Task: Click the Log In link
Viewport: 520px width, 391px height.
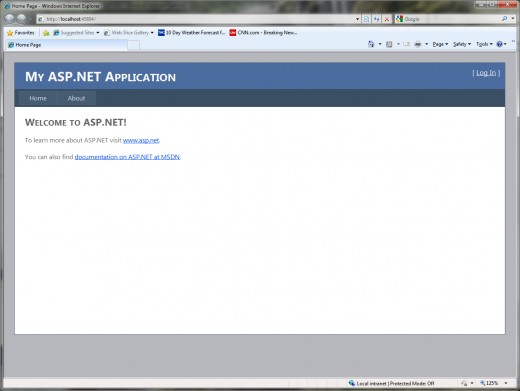Action: [486, 73]
